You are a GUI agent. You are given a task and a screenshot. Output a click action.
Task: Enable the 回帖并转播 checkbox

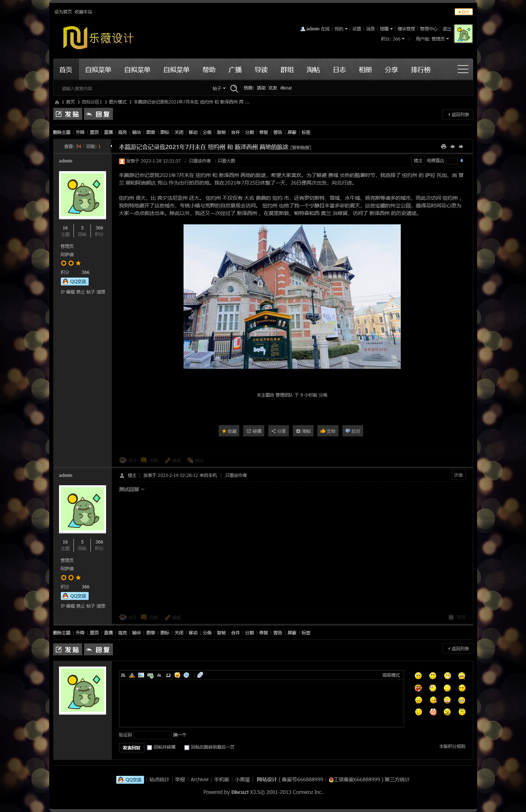point(150,748)
